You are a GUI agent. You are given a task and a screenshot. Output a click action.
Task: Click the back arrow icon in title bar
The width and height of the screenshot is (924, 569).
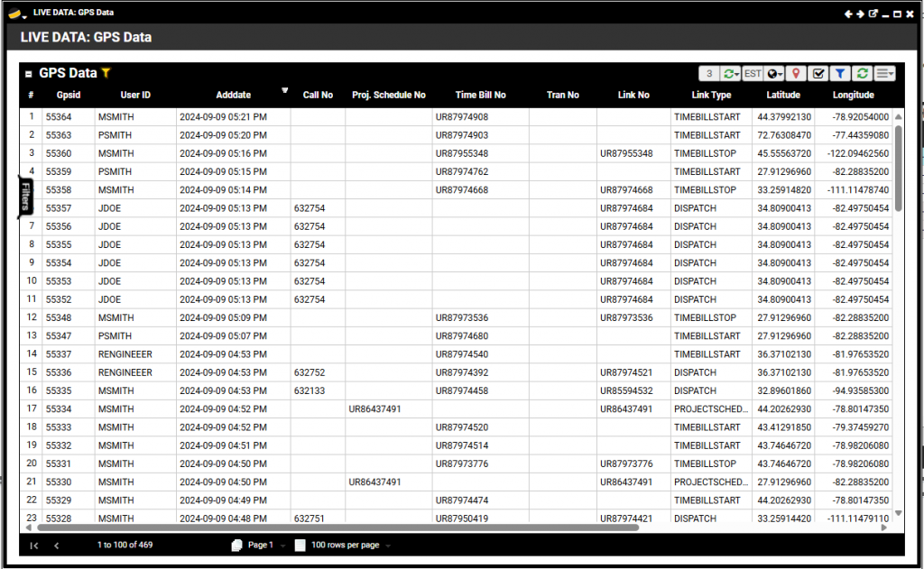point(849,14)
